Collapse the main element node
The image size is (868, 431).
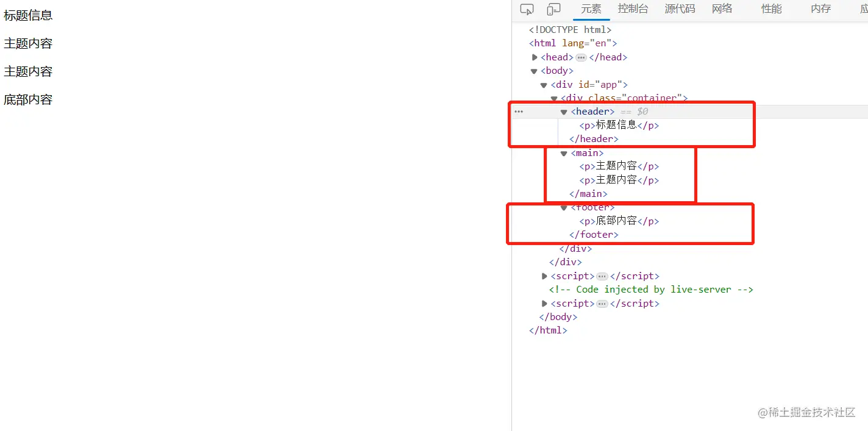click(564, 154)
